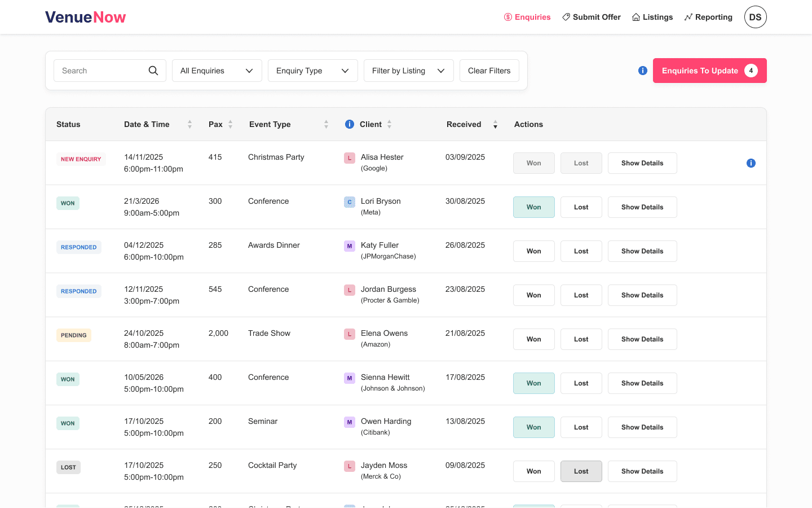Click info icon beside Enquiries To Update
This screenshot has height=508, width=812.
[x=643, y=71]
